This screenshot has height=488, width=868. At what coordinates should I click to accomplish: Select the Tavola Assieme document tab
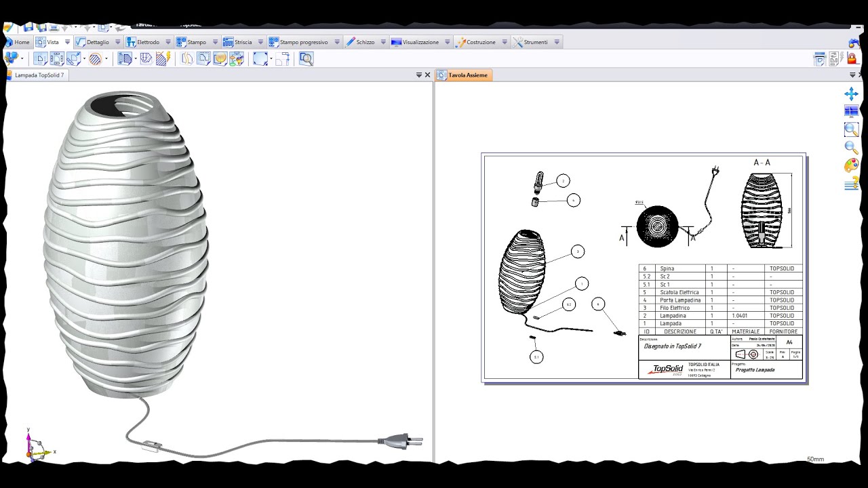coord(462,75)
